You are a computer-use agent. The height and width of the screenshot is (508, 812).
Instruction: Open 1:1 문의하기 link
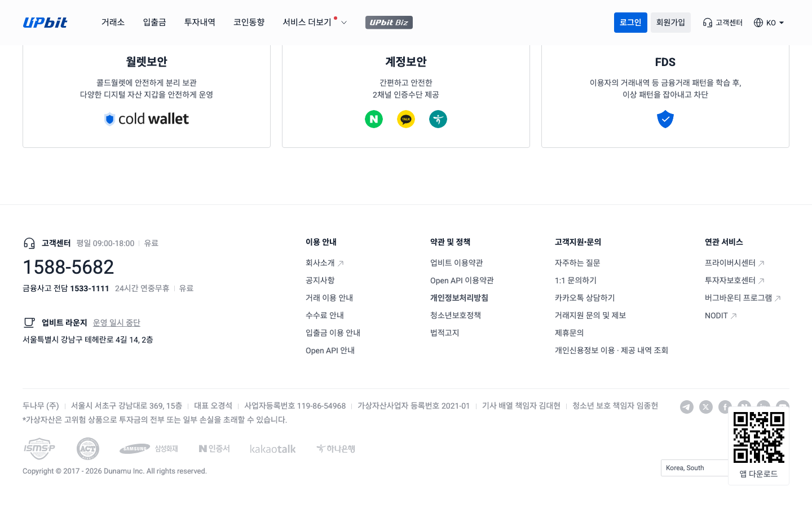(576, 281)
